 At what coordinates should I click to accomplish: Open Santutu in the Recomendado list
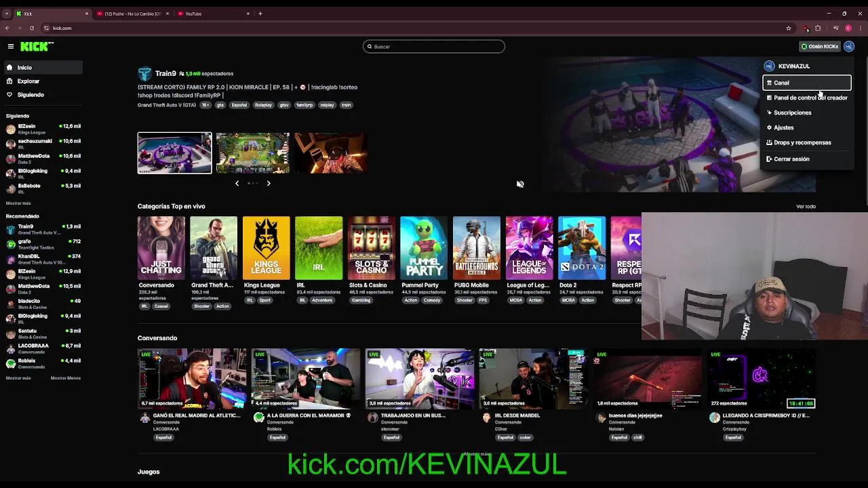[x=42, y=333]
